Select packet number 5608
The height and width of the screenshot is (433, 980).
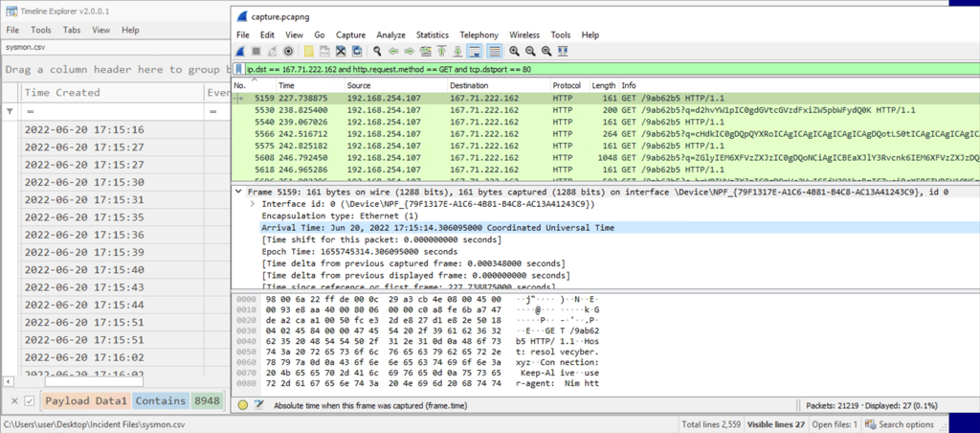(x=606, y=157)
